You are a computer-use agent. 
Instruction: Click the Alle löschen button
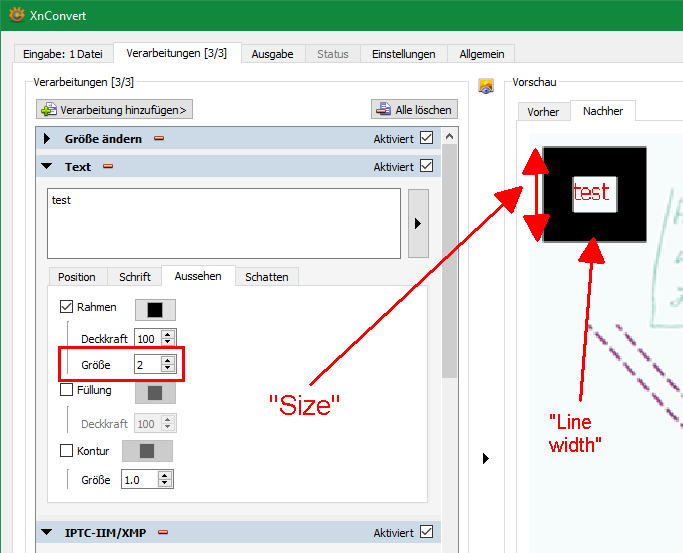pos(413,109)
